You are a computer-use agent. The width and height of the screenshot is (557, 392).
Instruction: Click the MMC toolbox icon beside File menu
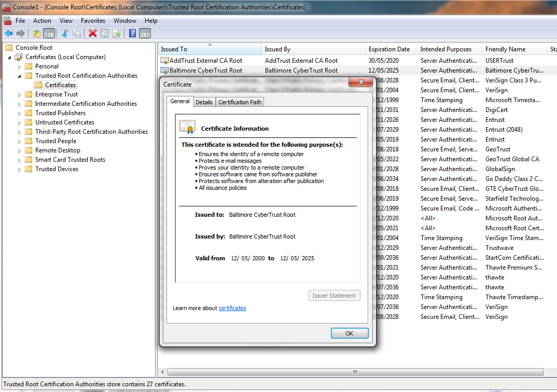point(7,21)
